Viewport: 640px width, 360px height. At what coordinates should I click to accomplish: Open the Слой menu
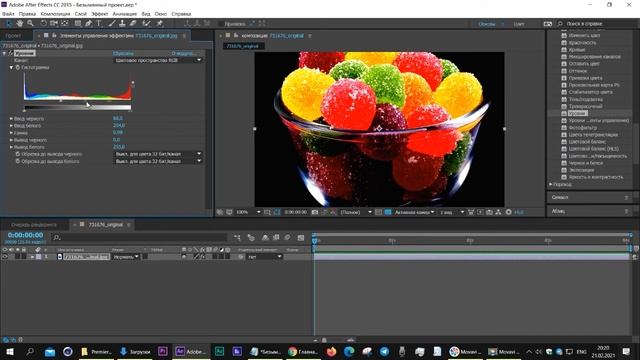(x=81, y=14)
